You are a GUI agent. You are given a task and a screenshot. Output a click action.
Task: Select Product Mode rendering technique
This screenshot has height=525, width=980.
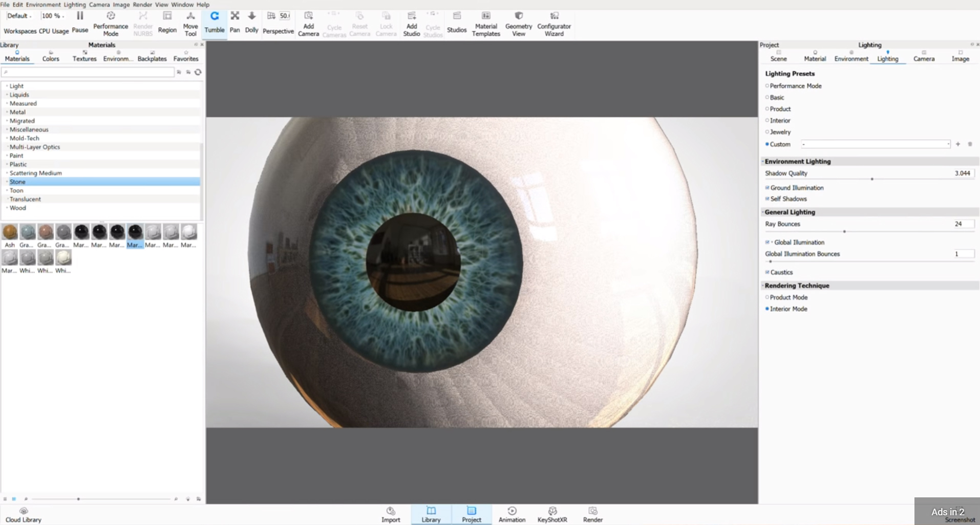(767, 297)
